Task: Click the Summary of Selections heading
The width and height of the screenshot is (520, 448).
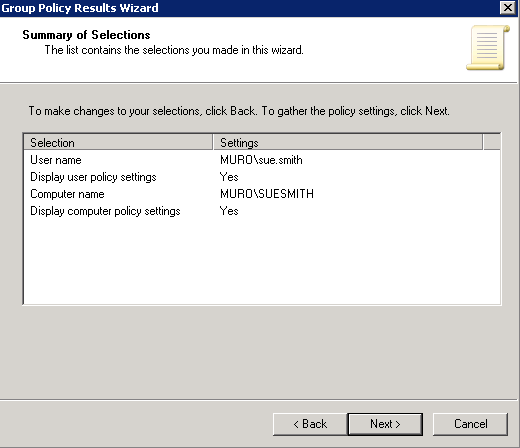Action: click(86, 35)
